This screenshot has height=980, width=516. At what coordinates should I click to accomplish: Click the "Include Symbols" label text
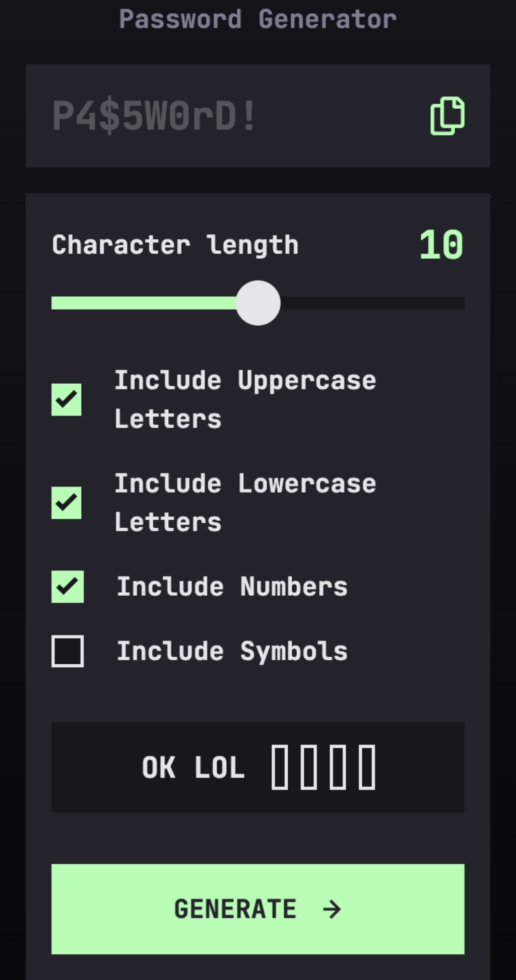click(x=232, y=651)
